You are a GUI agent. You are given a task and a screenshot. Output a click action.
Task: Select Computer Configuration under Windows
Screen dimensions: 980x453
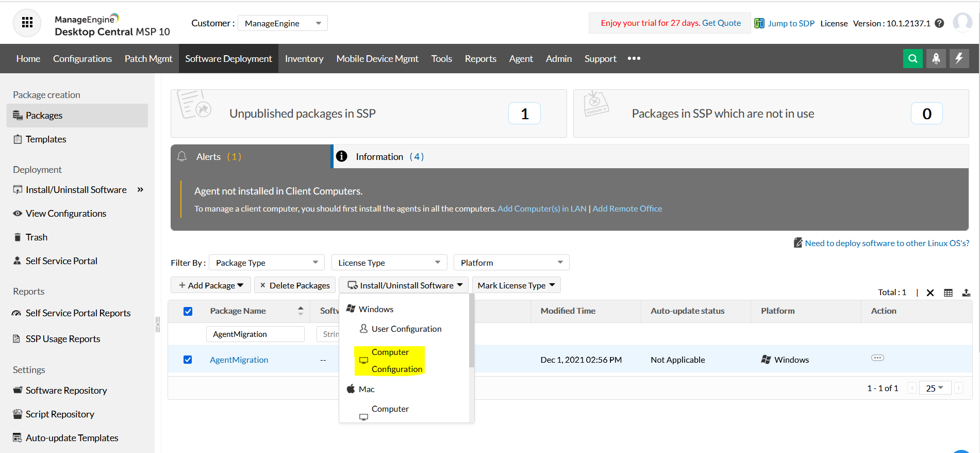point(390,361)
